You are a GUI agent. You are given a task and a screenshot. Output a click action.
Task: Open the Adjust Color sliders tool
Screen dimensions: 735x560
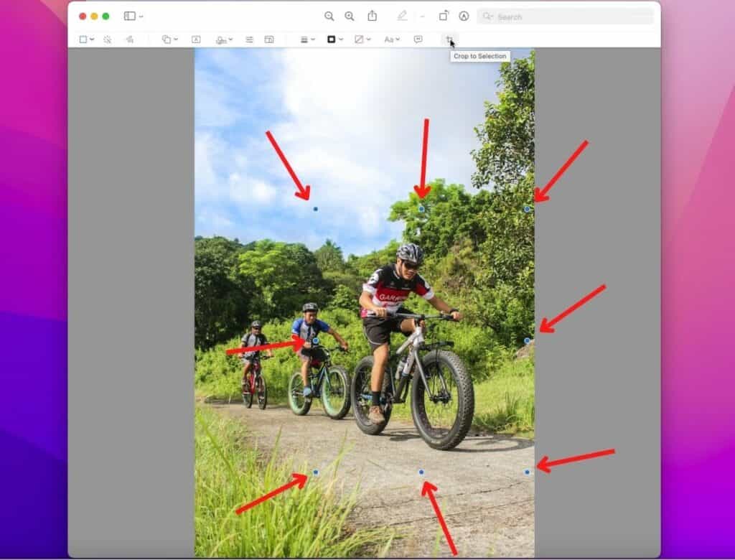click(249, 39)
